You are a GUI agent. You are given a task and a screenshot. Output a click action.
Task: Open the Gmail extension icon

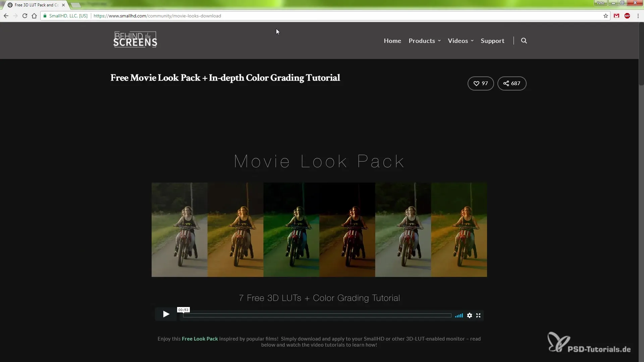(x=616, y=16)
